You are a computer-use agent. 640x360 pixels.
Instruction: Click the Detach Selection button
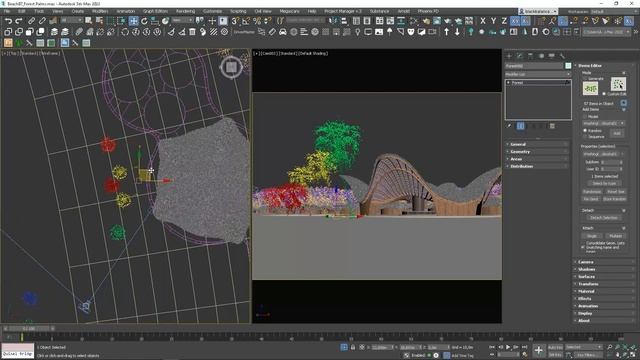604,218
